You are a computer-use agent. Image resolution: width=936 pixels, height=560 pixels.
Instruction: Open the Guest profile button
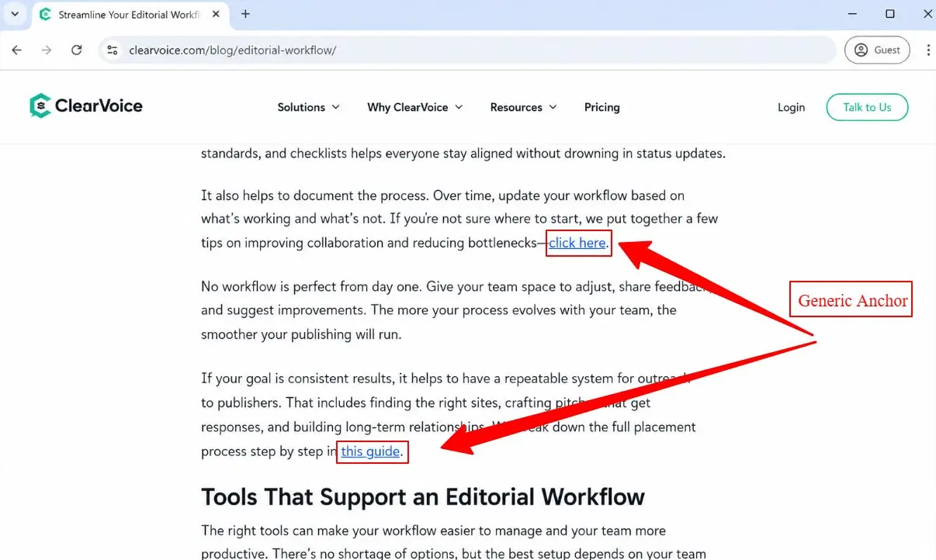tap(877, 50)
